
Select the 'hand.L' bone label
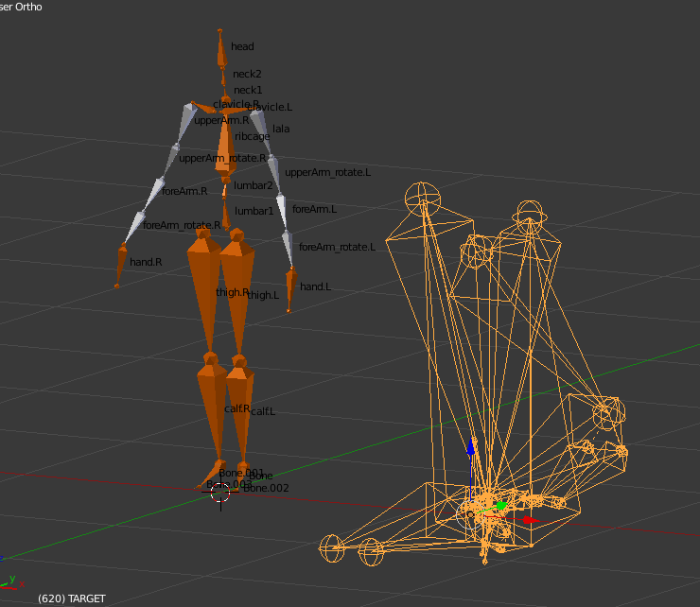tap(315, 287)
